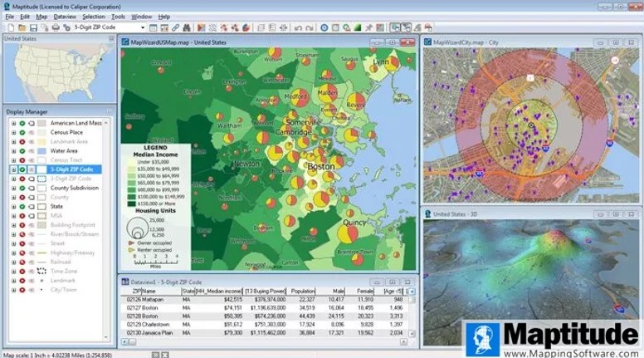Click the Male column header
644x358 pixels.
[x=330, y=291]
